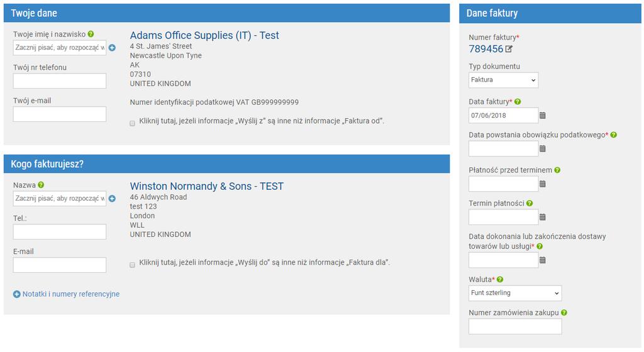Click plus icon next to Twoje imię field
The width and height of the screenshot is (644, 352).
112,48
